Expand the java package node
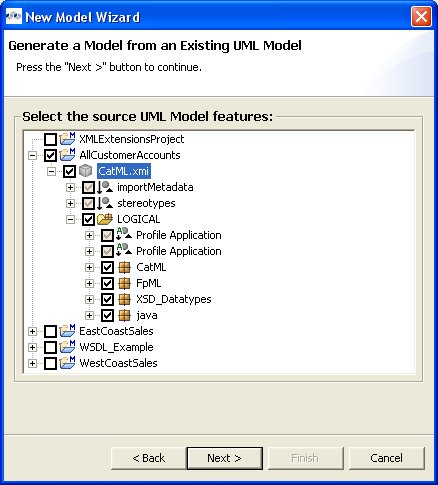 pyautogui.click(x=89, y=315)
